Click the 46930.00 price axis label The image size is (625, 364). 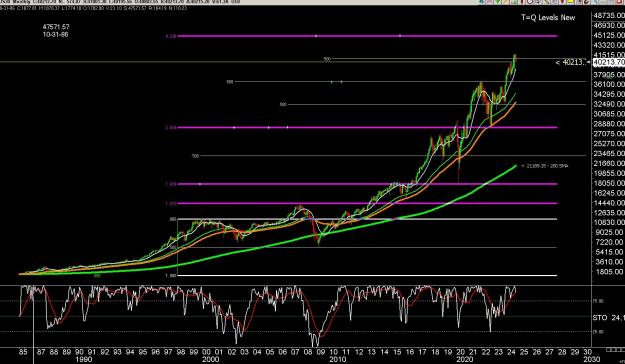pos(609,26)
